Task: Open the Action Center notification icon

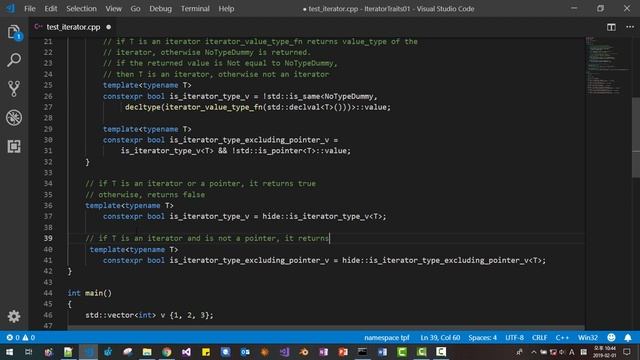Action: (x=627, y=352)
